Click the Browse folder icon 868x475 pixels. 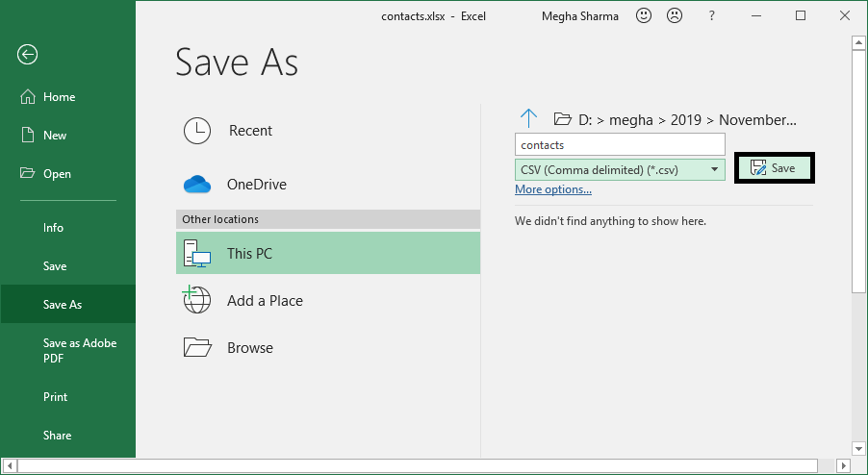197,347
